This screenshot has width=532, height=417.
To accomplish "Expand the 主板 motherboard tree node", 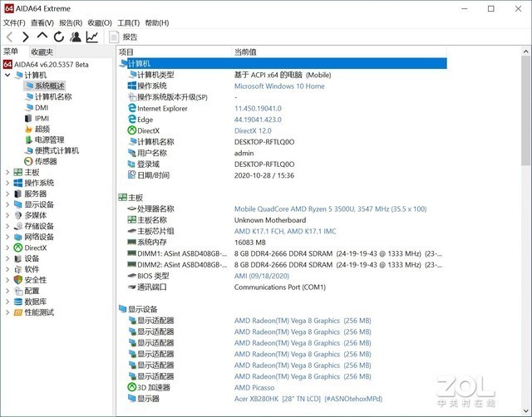I will (7, 172).
